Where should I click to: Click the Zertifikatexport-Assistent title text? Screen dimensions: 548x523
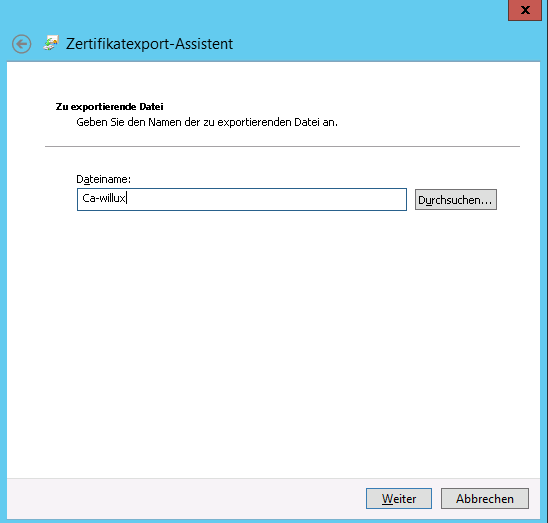(150, 44)
